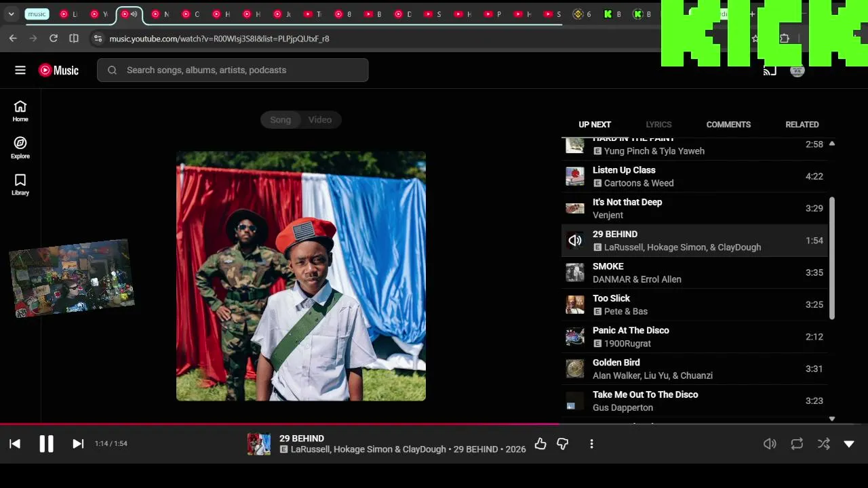Click the queue scroll-up arrow
Screen dimensions: 868x488
click(x=832, y=144)
